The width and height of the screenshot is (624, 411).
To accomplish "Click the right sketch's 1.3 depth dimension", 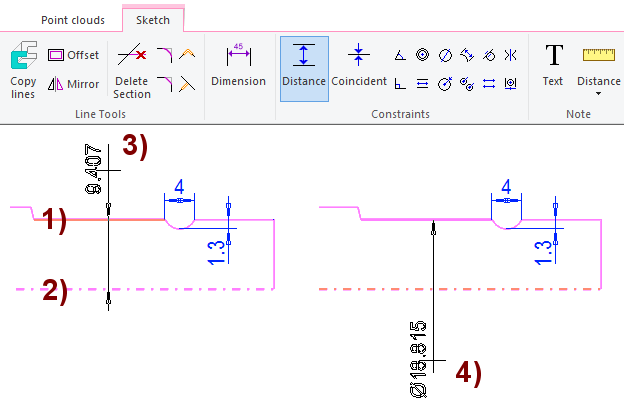I will pos(543,253).
